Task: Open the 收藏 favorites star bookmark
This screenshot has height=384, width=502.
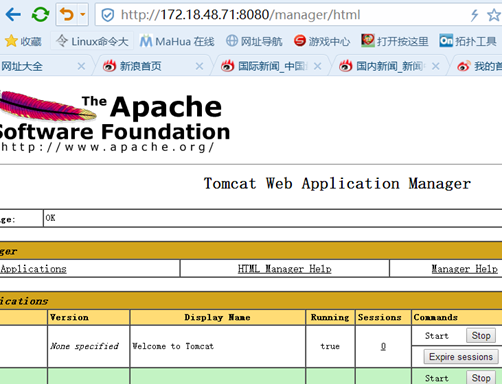Action: click(23, 41)
